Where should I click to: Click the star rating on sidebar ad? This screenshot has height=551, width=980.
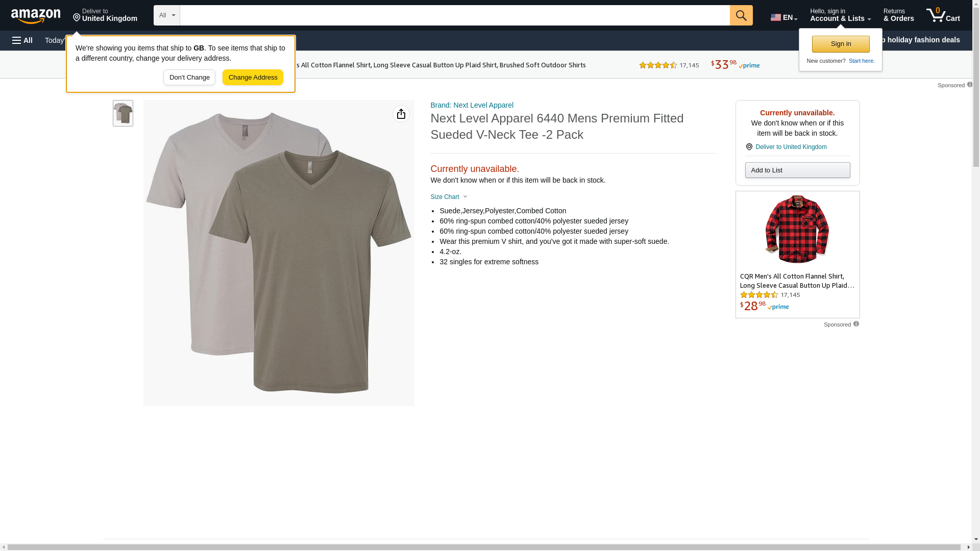point(759,295)
